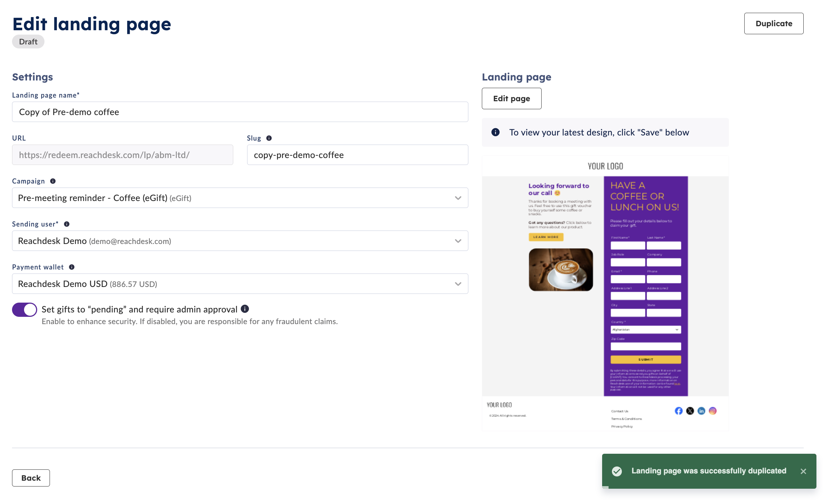The height and width of the screenshot is (504, 823).
Task: Click the disabled URL field
Action: click(x=122, y=155)
